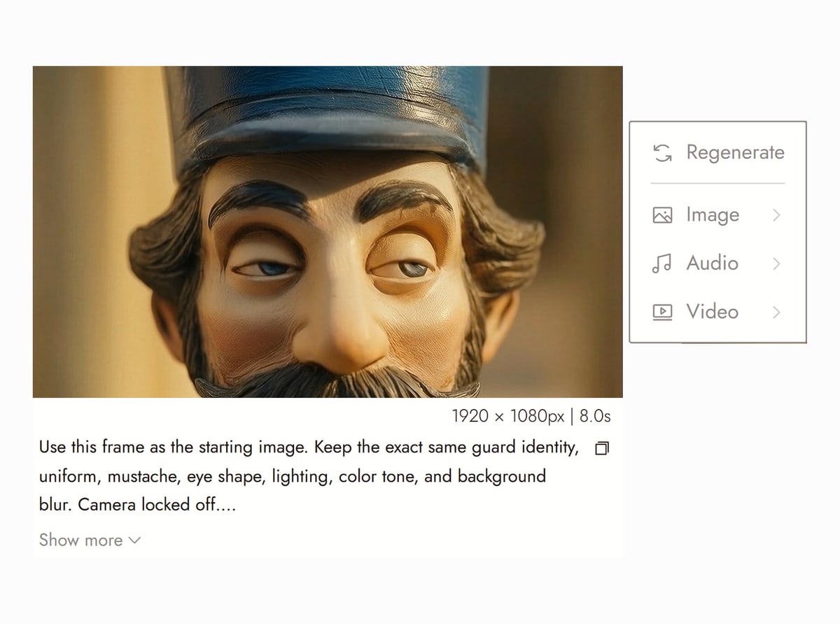The height and width of the screenshot is (624, 840).
Task: Choose the Image menu entry
Action: pos(718,215)
